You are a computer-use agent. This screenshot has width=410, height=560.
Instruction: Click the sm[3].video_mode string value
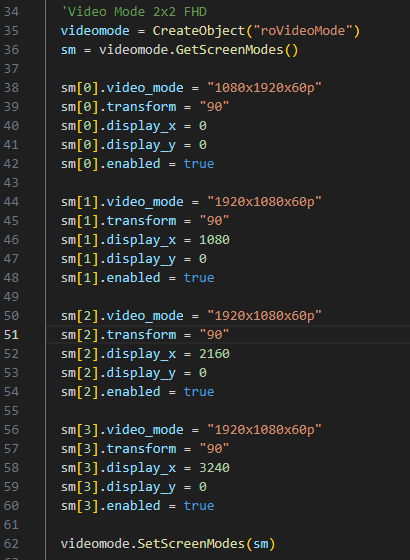264,430
